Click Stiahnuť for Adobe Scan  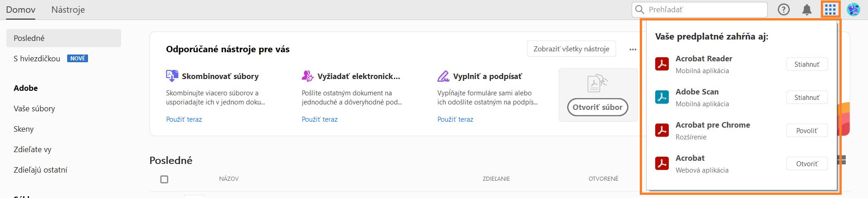tap(807, 98)
